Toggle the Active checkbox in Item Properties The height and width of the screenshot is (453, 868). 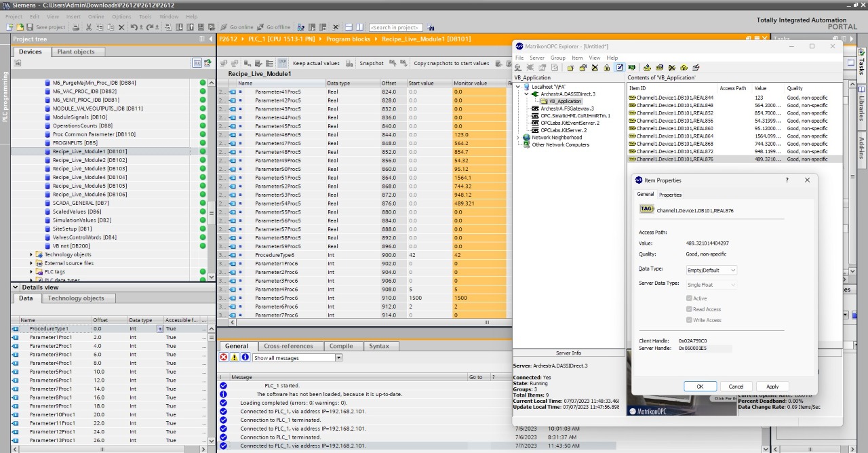689,298
